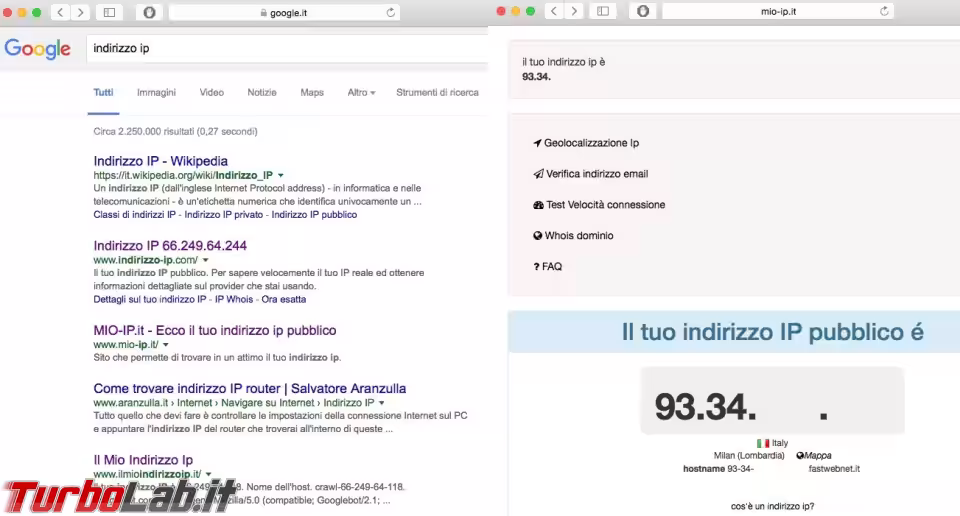The image size is (960, 516).
Task: Click the Geolocalizzazione Ip arrow icon
Action: [x=537, y=143]
